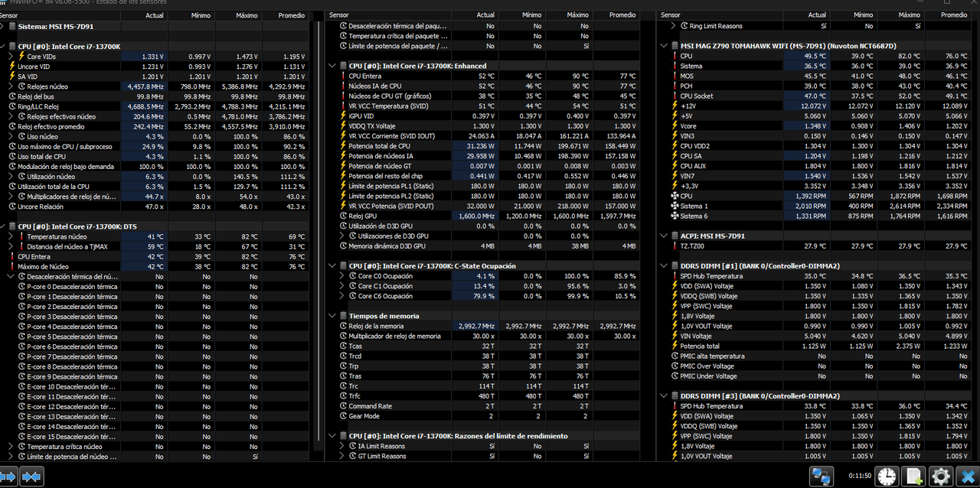Image resolution: width=980 pixels, height=488 pixels.
Task: Expand the Relojes efectivos núcleo row
Action: 11,116
